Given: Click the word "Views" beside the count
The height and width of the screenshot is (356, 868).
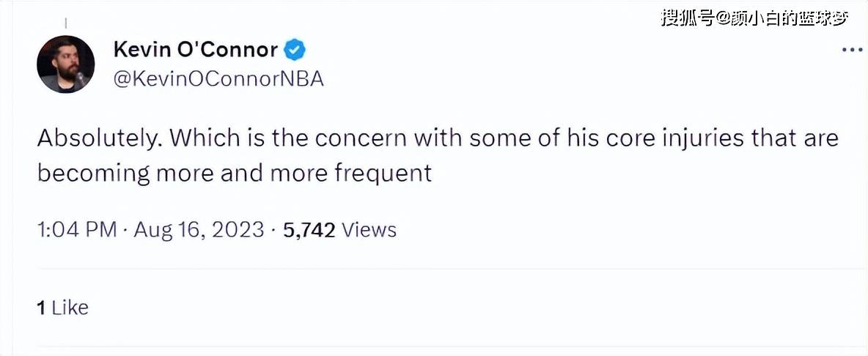Looking at the screenshot, I should pyautogui.click(x=369, y=229).
